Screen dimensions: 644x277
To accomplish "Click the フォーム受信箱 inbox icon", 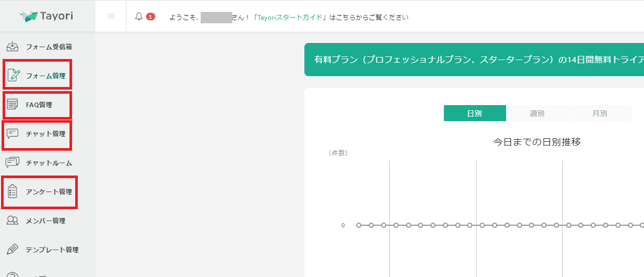I will [12, 47].
